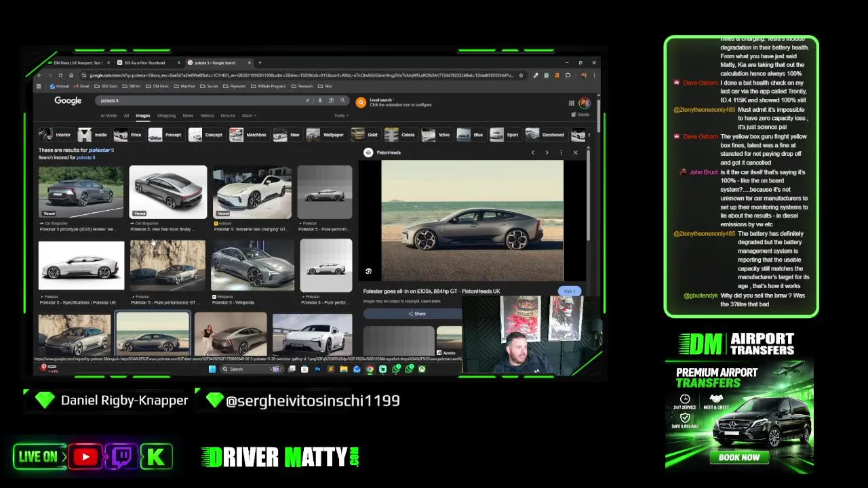The image size is (868, 488).
Task: Close the image preview panel
Action: point(575,152)
